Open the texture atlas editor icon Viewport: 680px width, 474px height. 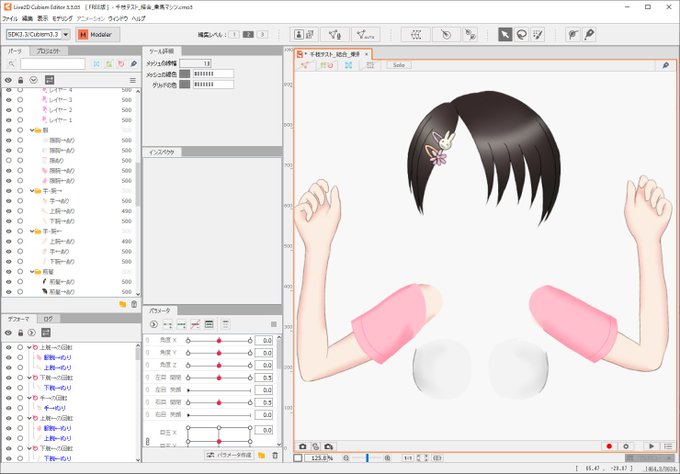pos(305,34)
